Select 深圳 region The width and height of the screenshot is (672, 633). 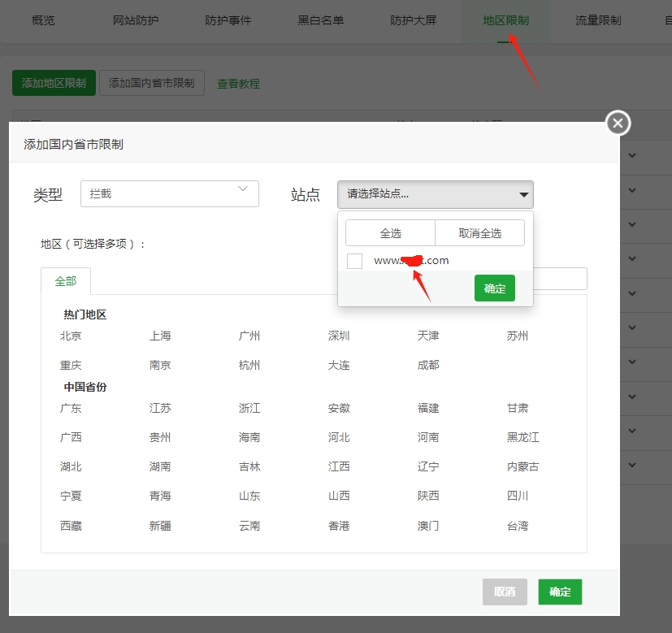pos(339,336)
